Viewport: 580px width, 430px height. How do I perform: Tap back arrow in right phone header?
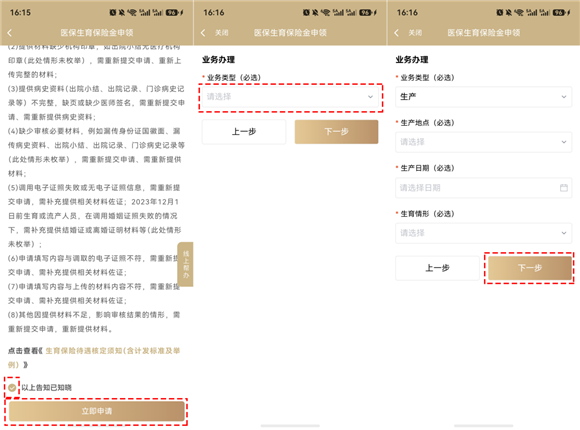[397, 33]
